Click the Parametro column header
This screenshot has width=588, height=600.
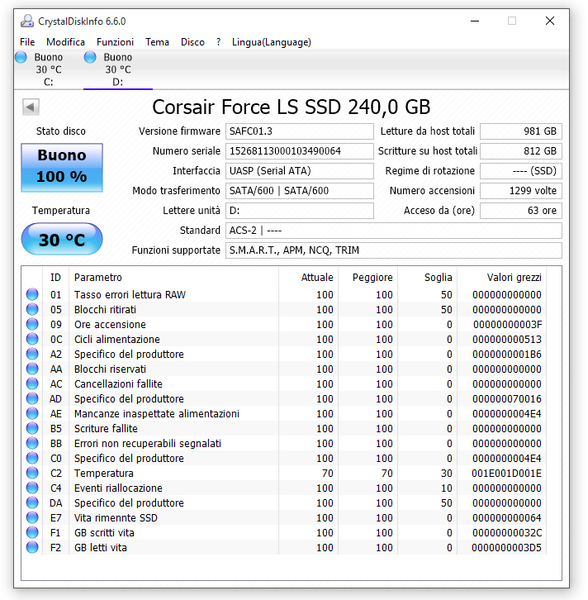(174, 277)
